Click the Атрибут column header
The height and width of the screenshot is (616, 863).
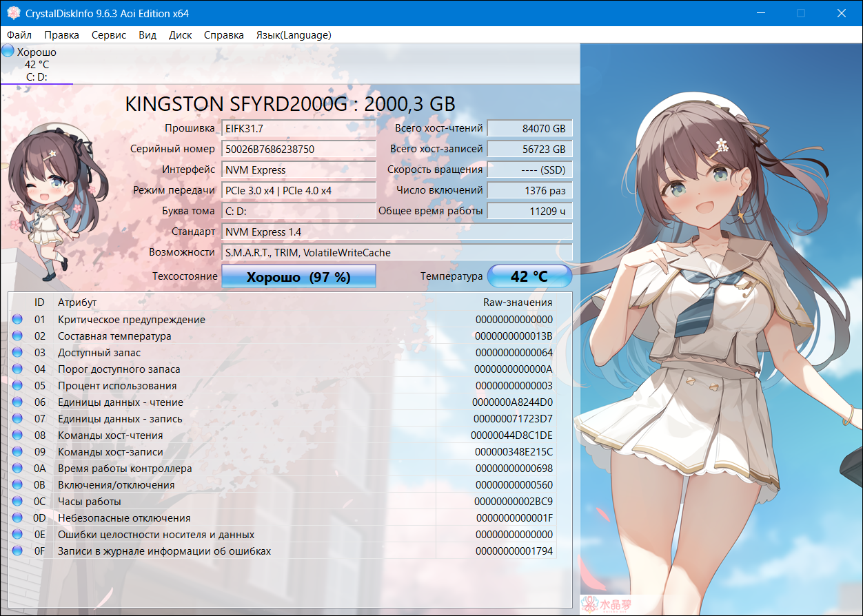[x=77, y=302]
